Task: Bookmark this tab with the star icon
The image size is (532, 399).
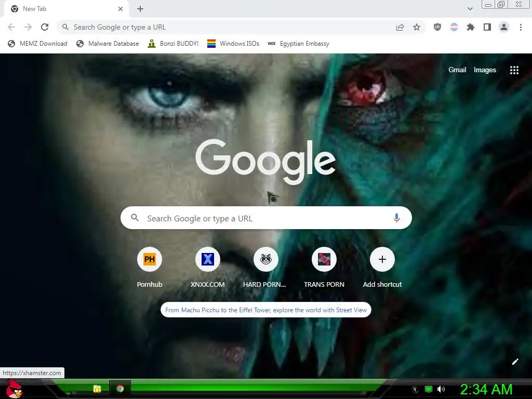Action: pyautogui.click(x=417, y=27)
